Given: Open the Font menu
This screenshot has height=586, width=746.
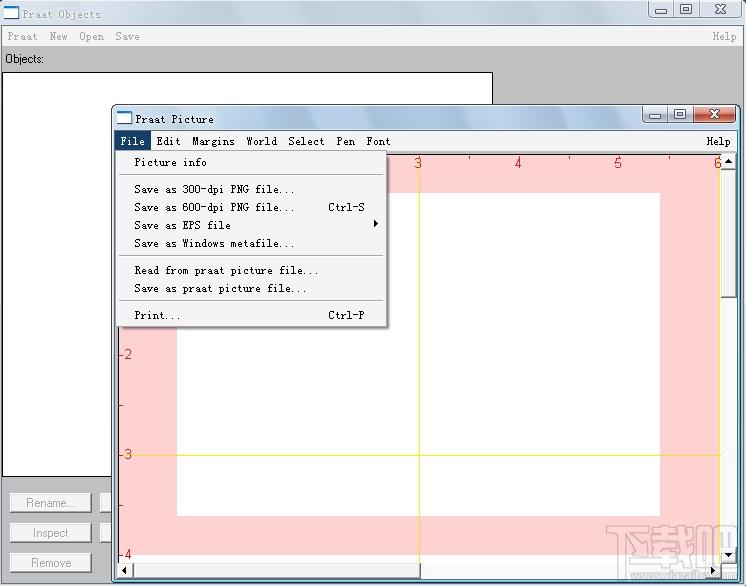Looking at the screenshot, I should point(378,141).
